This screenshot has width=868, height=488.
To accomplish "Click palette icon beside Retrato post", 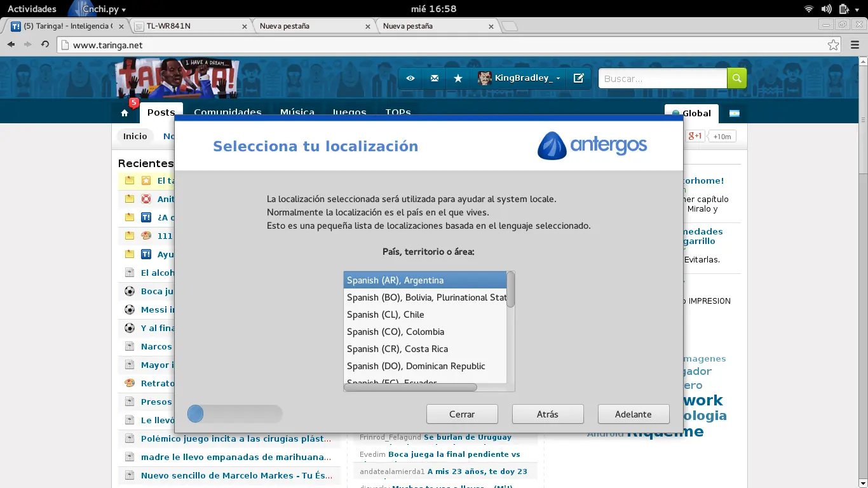I will 130,383.
